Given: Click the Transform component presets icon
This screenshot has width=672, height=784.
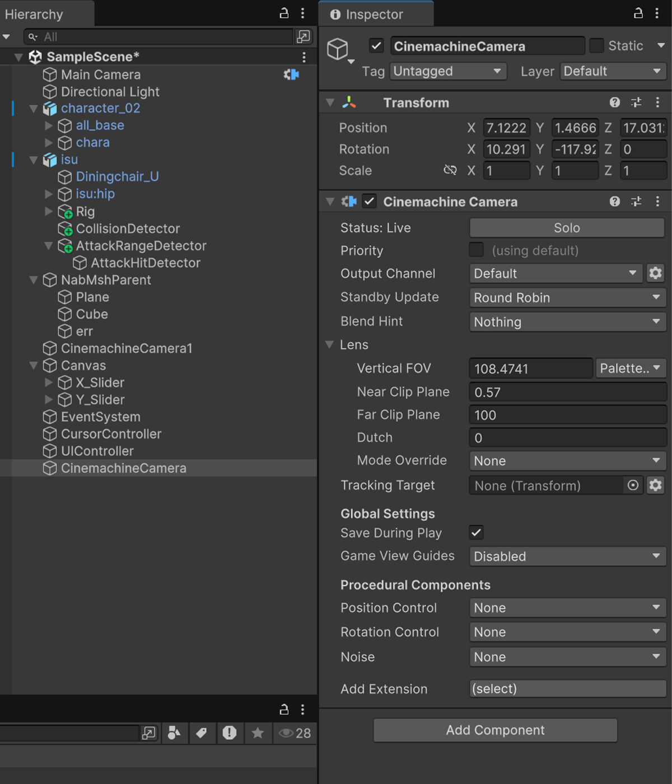Looking at the screenshot, I should [636, 102].
